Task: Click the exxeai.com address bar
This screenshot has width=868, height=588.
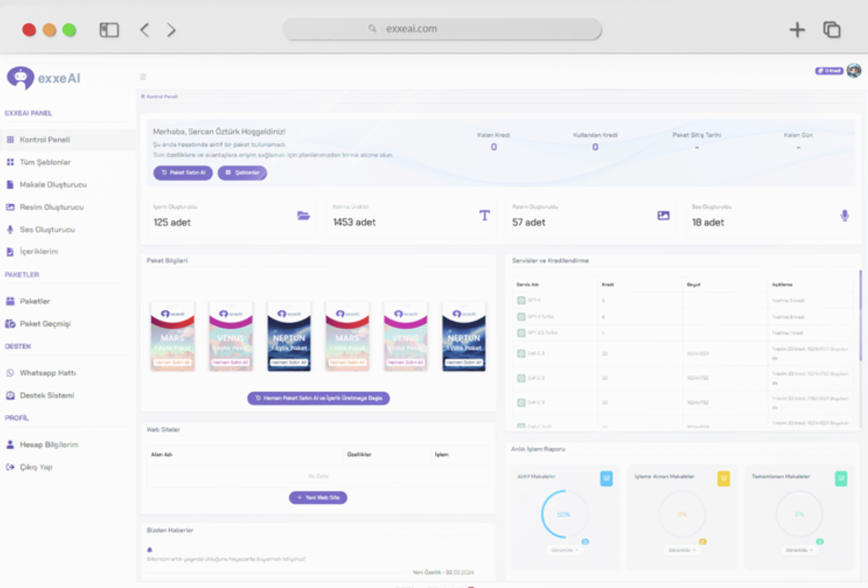Action: [x=442, y=29]
